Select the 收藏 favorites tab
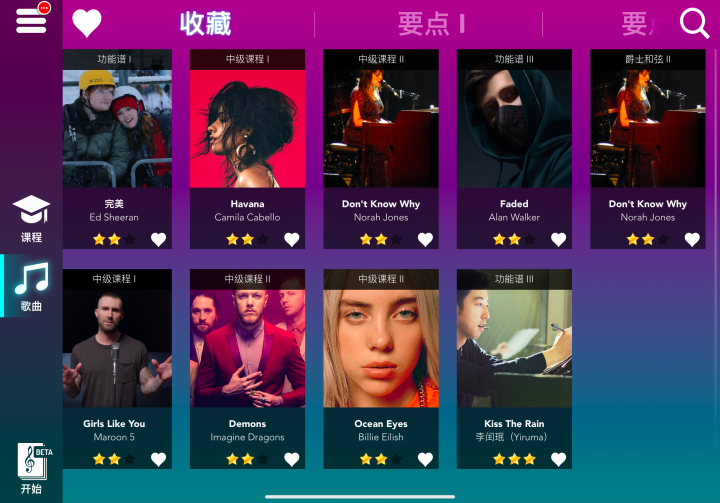 coord(206,24)
